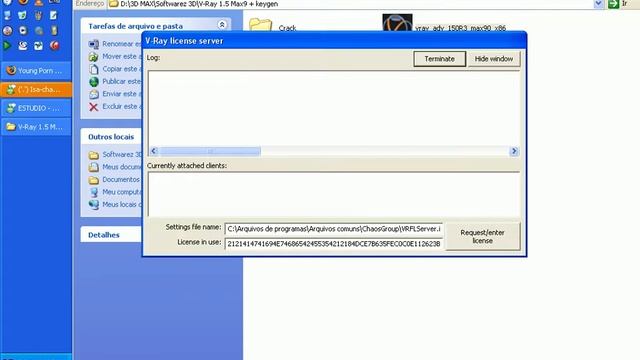Click the V-Ray license server title bar
This screenshot has width=640, height=360.
pyautogui.click(x=334, y=41)
